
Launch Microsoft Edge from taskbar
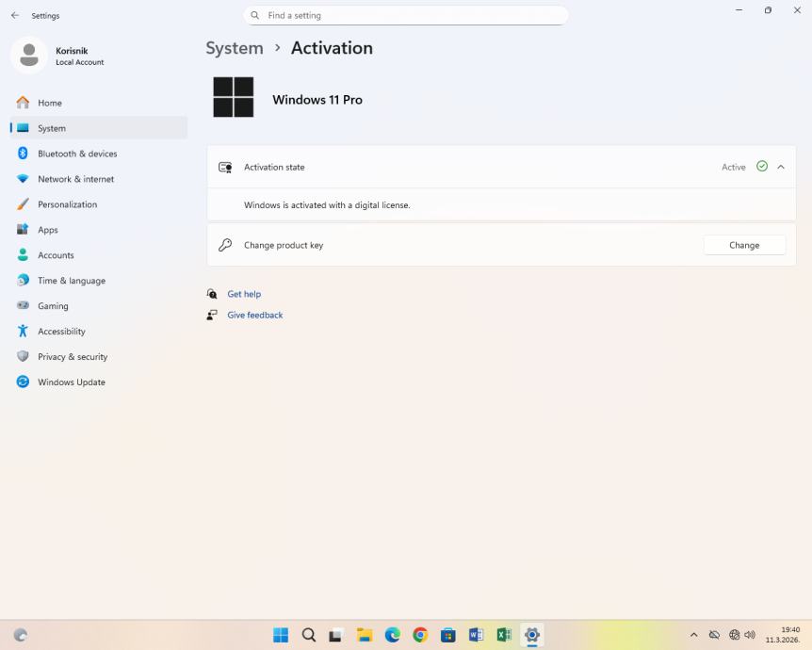point(393,635)
